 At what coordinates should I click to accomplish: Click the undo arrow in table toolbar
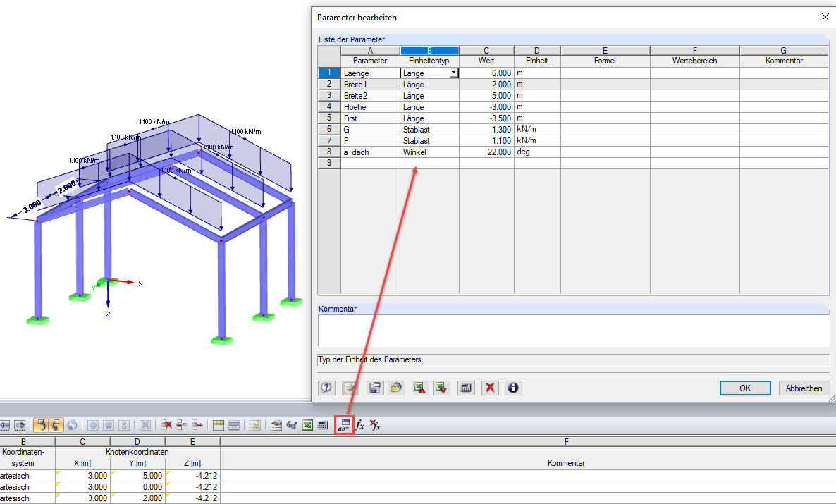point(40,425)
